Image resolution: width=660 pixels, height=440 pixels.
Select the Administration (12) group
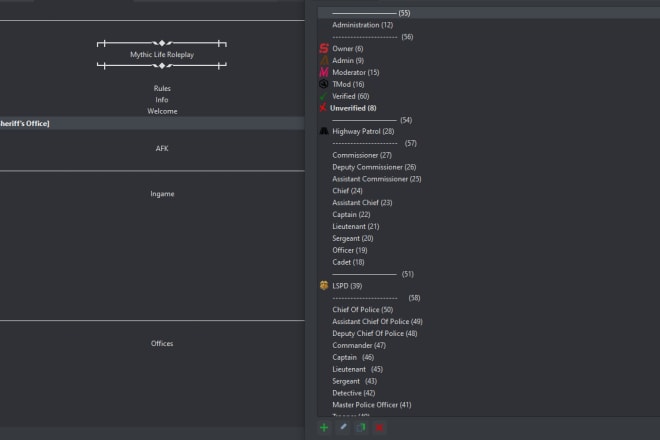362,25
